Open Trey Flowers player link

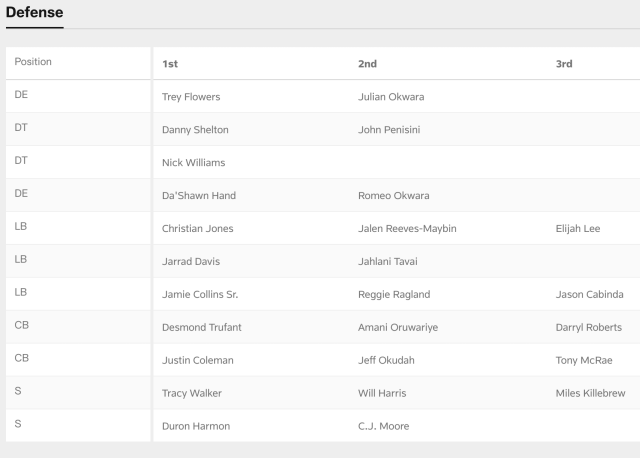pyautogui.click(x=191, y=97)
